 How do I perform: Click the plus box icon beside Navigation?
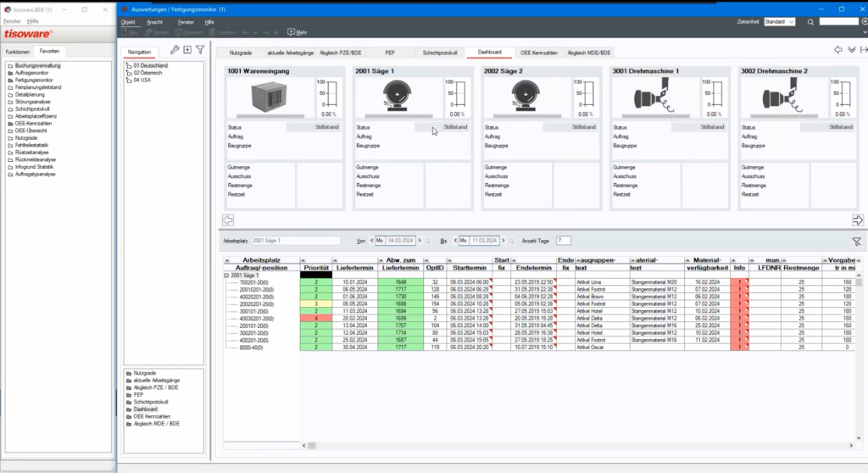point(187,50)
